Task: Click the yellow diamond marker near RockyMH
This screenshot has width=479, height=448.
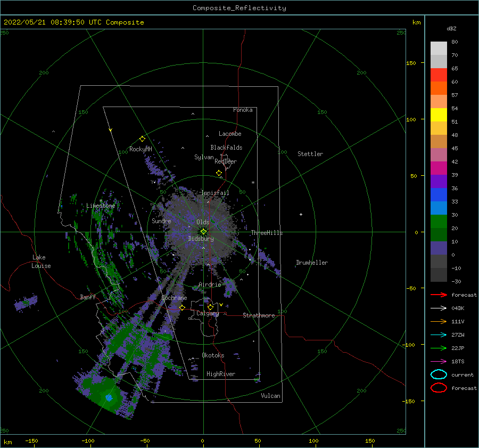Action: (x=142, y=139)
